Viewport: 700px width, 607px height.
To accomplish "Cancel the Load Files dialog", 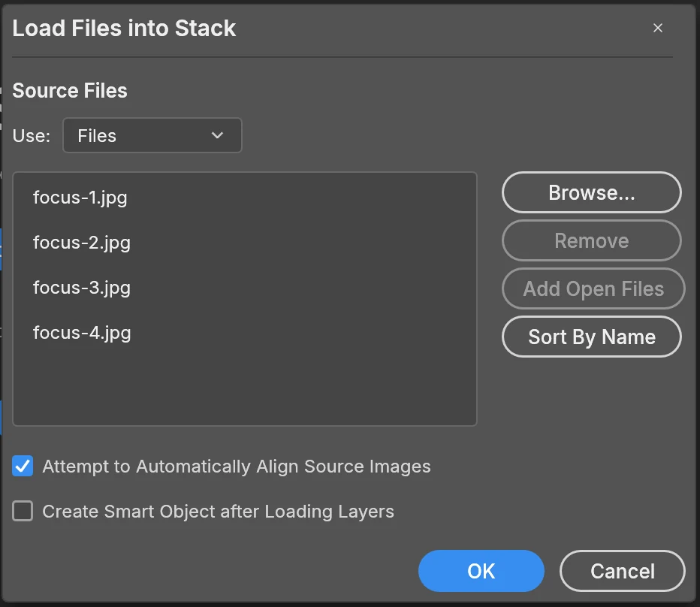I will pyautogui.click(x=623, y=571).
